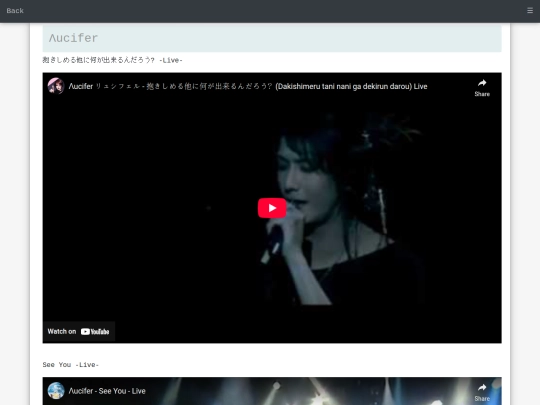Click the channel avatar on the Dakishimeru video
The height and width of the screenshot is (405, 540).
pyautogui.click(x=56, y=86)
